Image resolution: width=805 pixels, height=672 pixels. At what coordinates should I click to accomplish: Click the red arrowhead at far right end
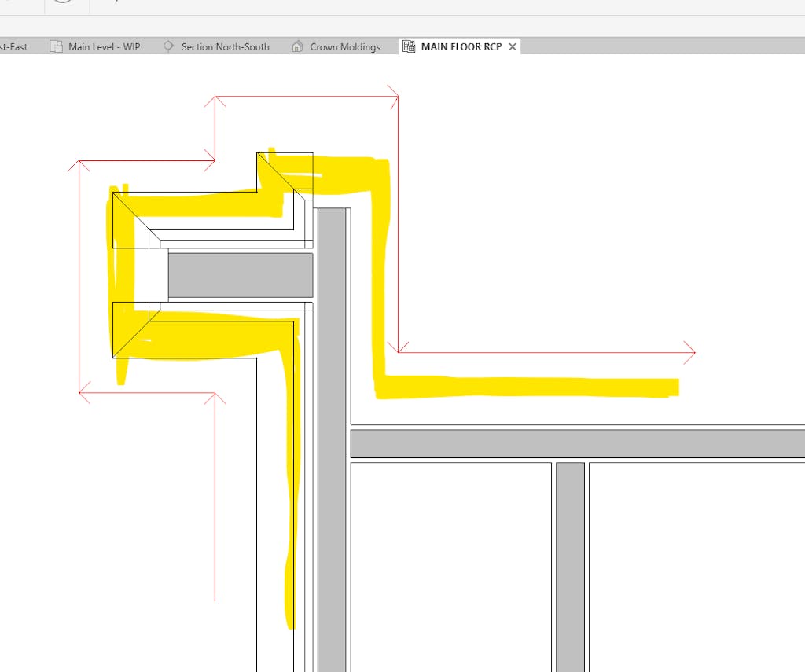coord(690,352)
